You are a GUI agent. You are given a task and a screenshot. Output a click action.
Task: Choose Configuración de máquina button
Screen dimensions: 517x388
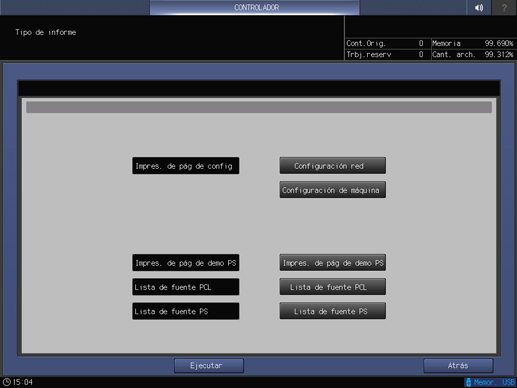point(333,190)
